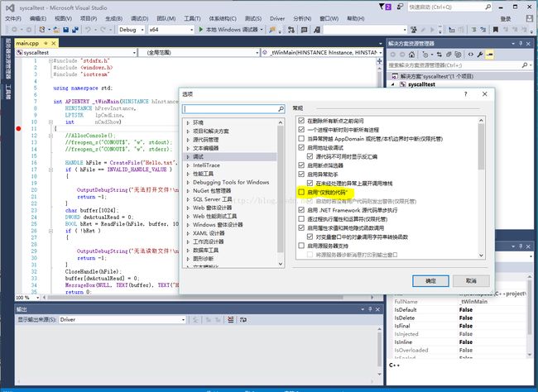The width and height of the screenshot is (538, 392).
Task: Click the Properties wrench icon
Action: pos(480,55)
